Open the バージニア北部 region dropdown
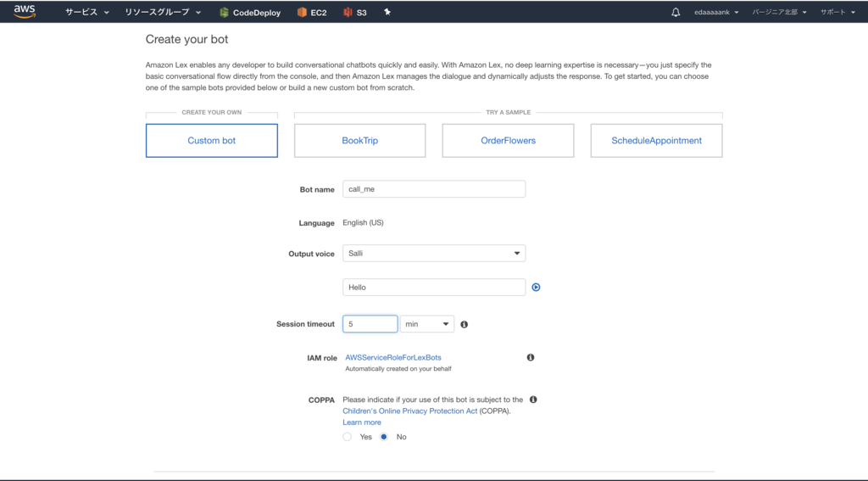This screenshot has width=868, height=481. pos(779,12)
